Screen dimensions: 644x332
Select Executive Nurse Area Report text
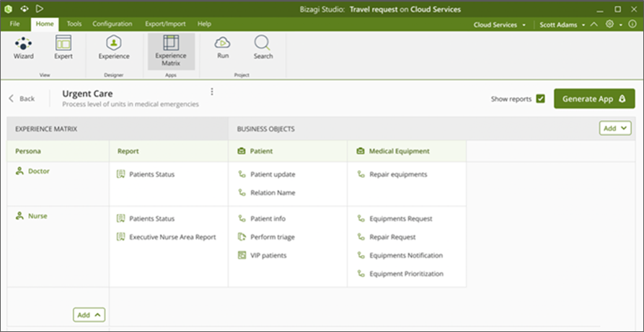click(x=172, y=237)
